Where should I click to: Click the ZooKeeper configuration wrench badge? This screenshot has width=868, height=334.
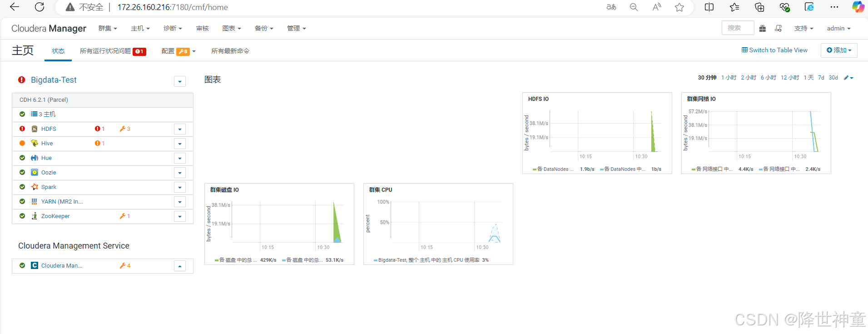point(125,216)
